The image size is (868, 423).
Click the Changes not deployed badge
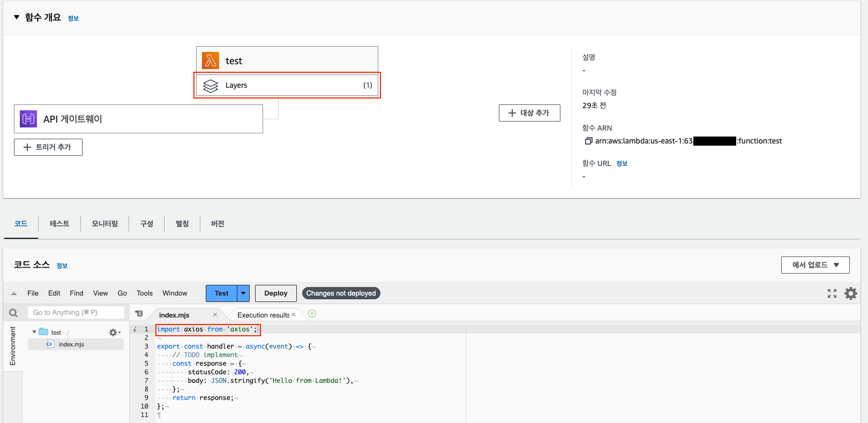click(x=341, y=293)
